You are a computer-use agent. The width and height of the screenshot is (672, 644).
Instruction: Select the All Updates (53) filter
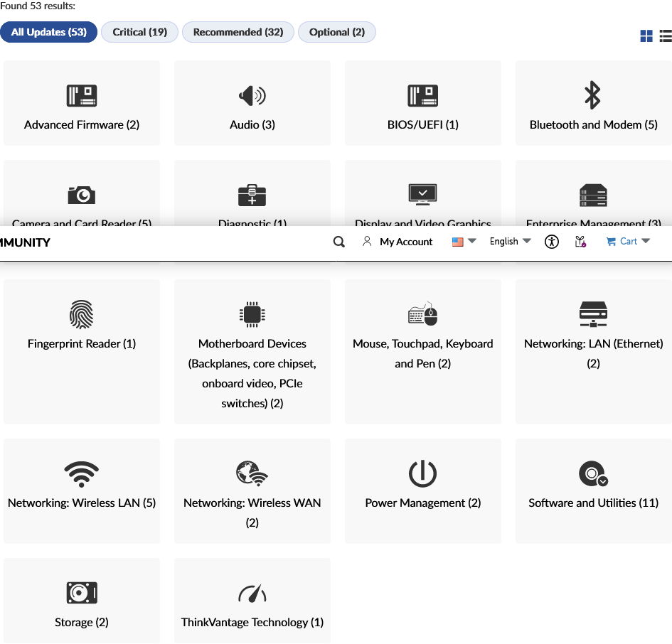point(49,32)
